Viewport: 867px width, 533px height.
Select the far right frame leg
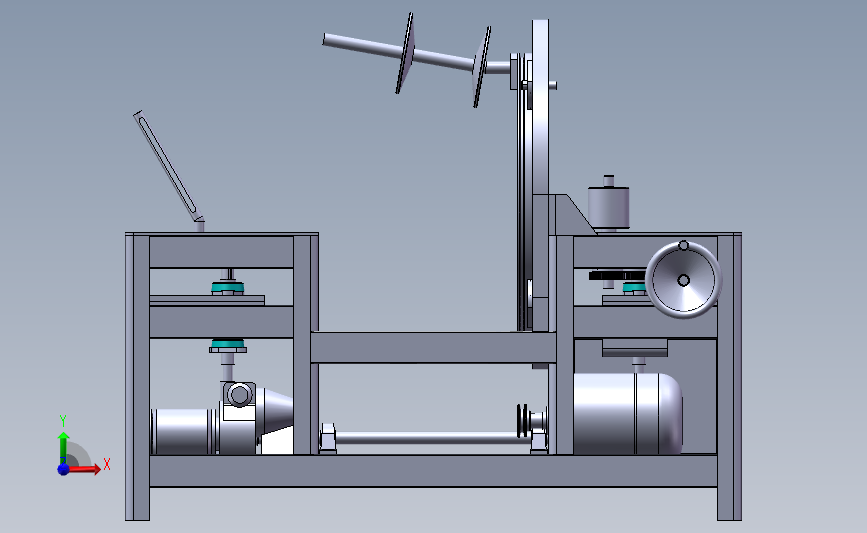[729, 377]
